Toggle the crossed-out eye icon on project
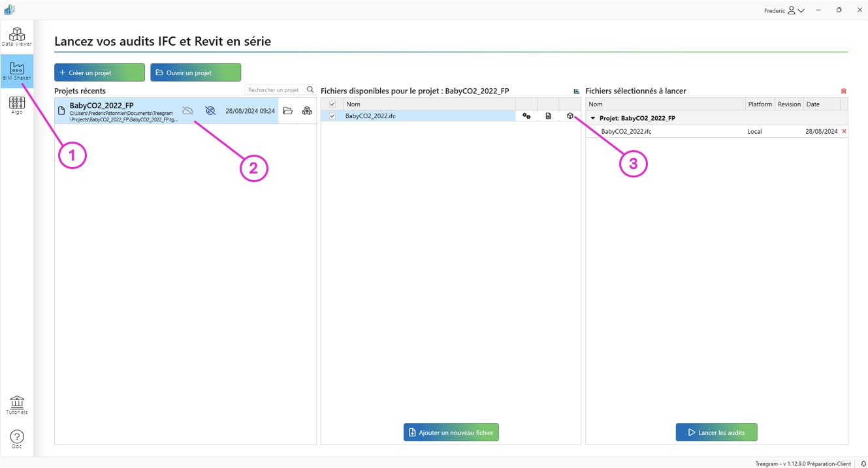868x468 pixels. point(210,111)
